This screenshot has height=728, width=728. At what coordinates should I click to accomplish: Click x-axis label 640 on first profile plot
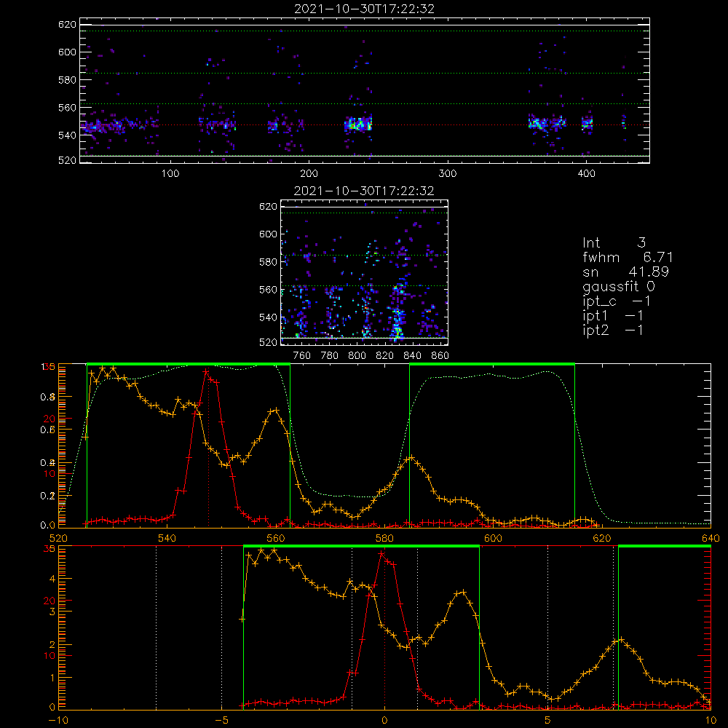pos(711,539)
